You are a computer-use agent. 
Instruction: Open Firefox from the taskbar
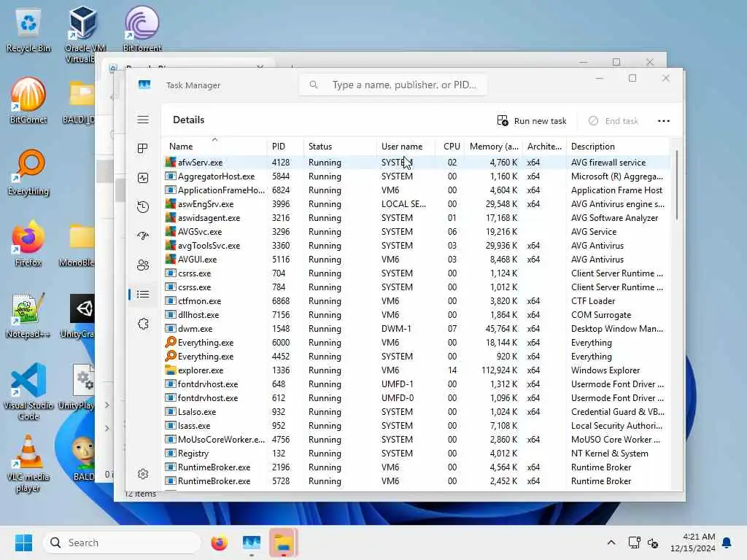(219, 542)
